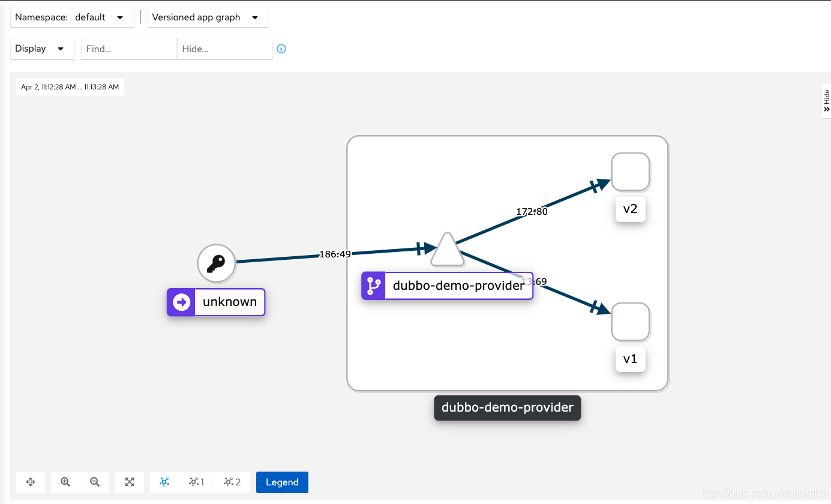The height and width of the screenshot is (504, 831).
Task: Select the v2 workload square node
Action: click(630, 172)
